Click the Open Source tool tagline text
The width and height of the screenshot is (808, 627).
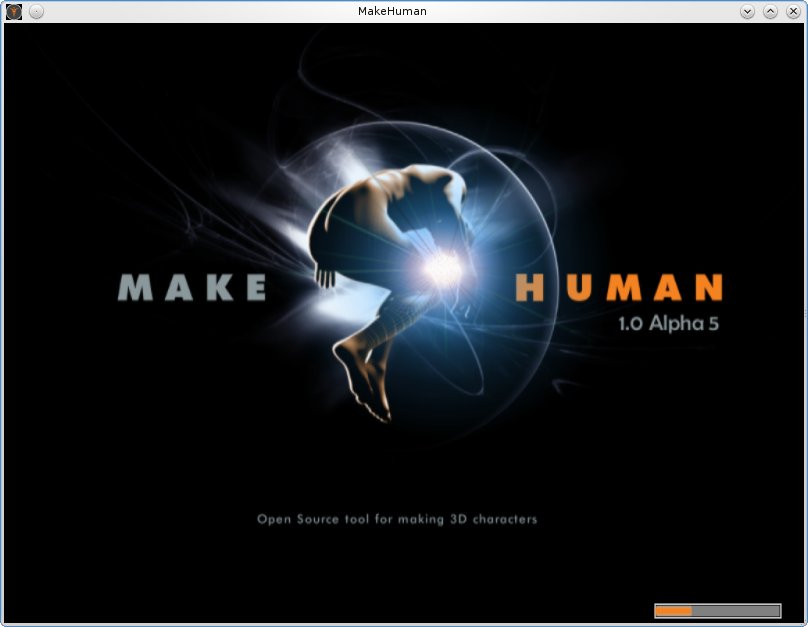pyautogui.click(x=397, y=519)
